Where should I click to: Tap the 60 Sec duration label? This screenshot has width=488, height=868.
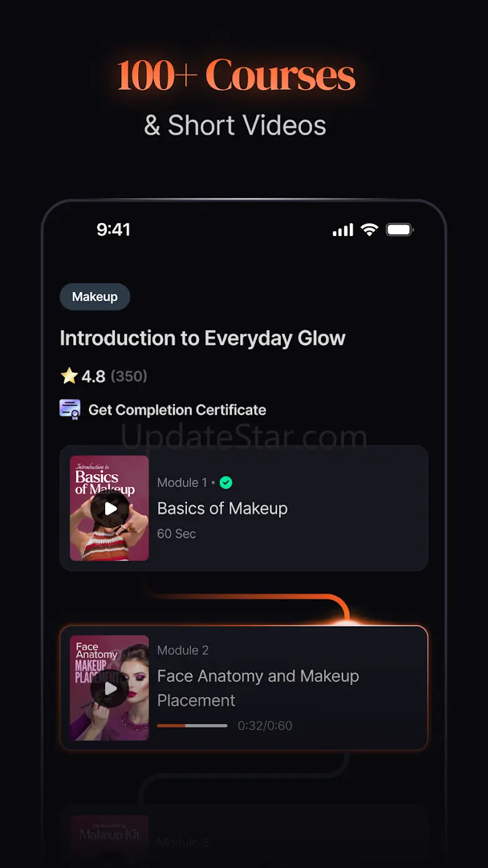point(176,534)
